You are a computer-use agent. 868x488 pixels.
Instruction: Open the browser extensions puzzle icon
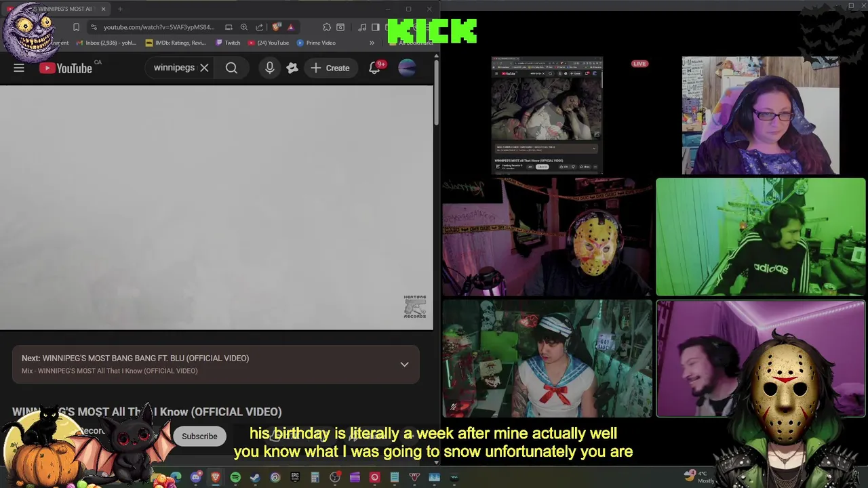coord(327,27)
